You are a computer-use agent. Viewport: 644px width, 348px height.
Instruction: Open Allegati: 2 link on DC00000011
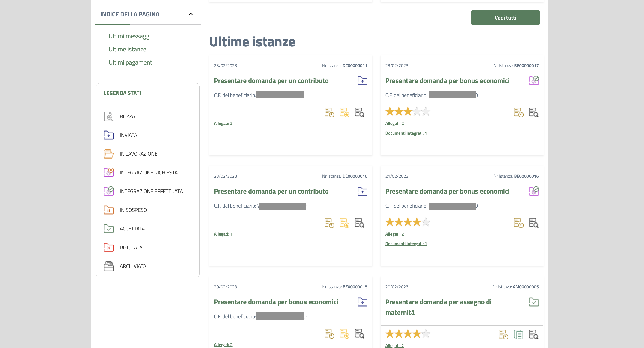223,123
